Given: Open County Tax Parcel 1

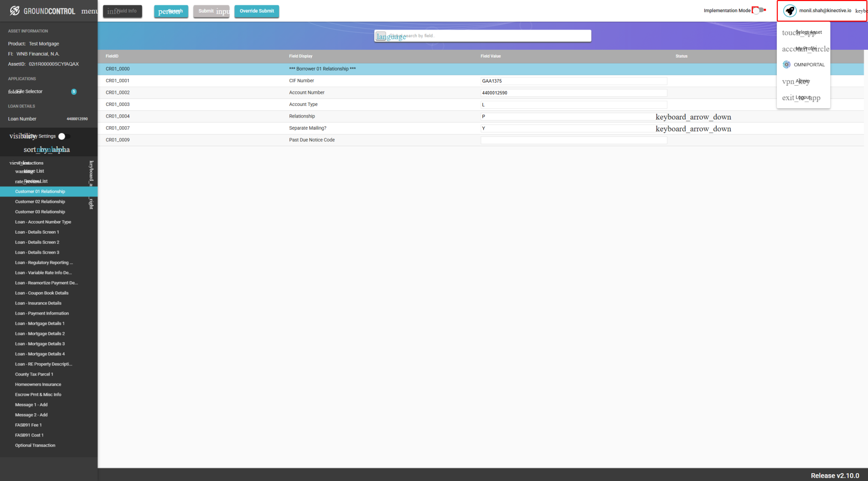Looking at the screenshot, I should (x=34, y=375).
